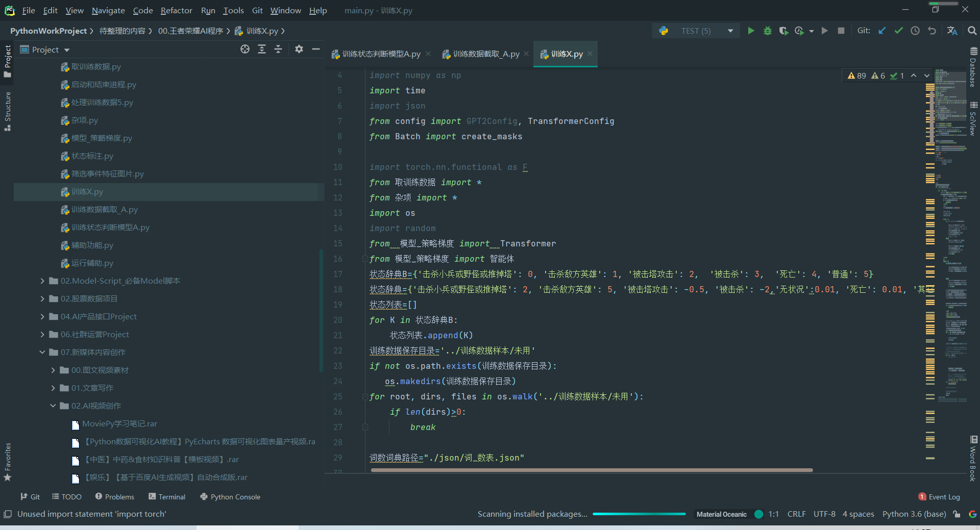Run with coverage icon
The image size is (980, 530).
(783, 31)
